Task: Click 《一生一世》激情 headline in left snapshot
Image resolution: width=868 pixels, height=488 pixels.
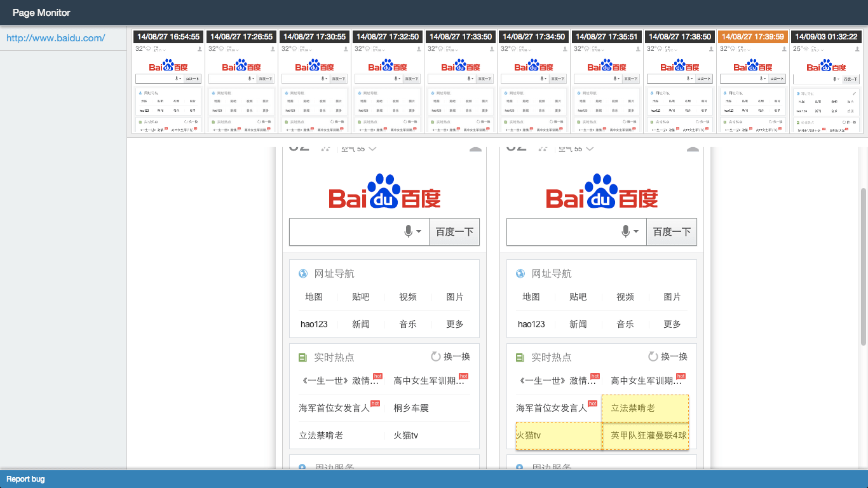Action: click(339, 381)
